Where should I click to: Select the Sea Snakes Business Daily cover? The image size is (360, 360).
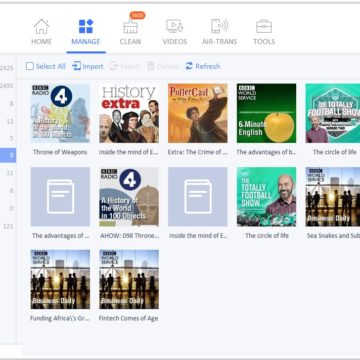(x=333, y=197)
